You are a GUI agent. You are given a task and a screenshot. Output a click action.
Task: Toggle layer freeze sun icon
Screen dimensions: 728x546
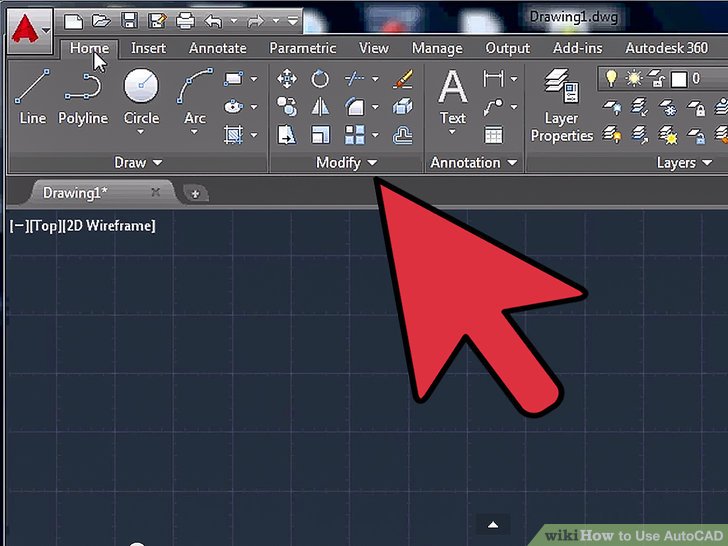click(x=631, y=78)
